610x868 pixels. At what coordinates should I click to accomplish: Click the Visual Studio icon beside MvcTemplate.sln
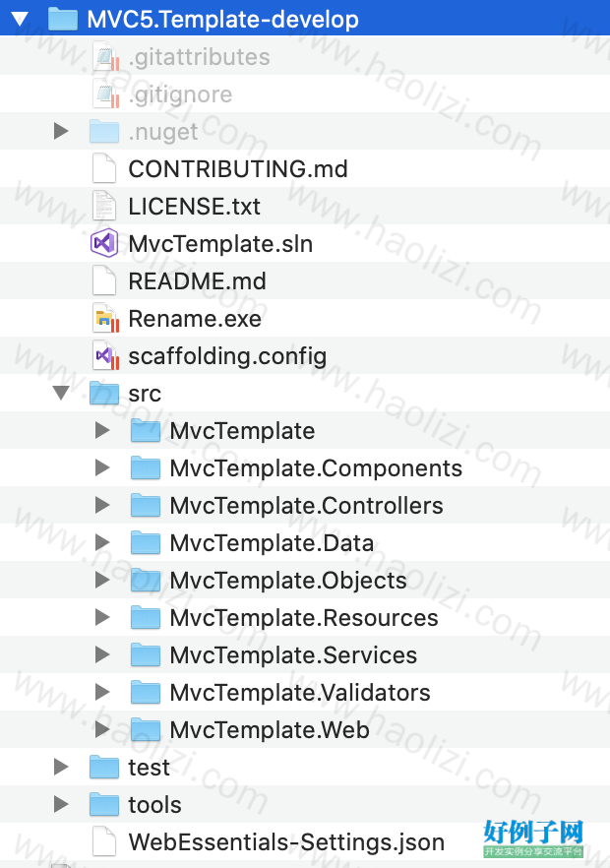click(104, 244)
